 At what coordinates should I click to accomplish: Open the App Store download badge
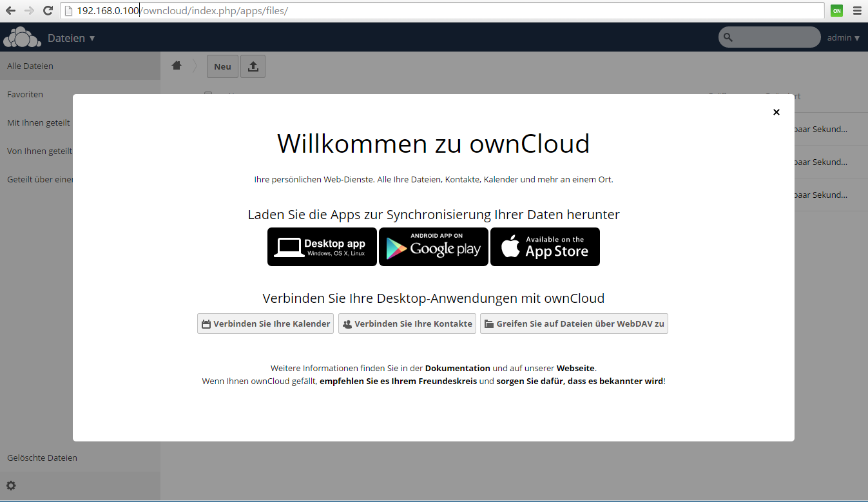(x=545, y=247)
